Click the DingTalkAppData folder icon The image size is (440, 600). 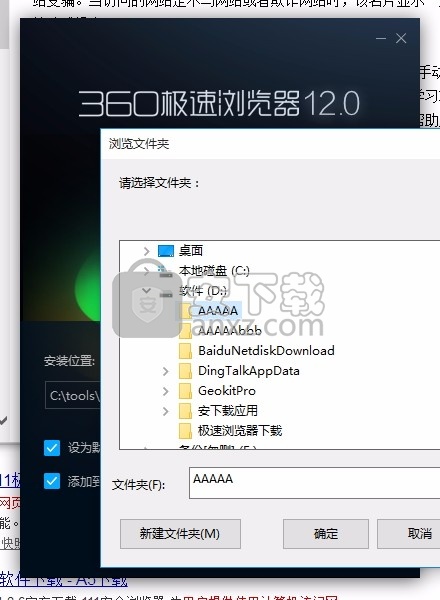tap(186, 370)
